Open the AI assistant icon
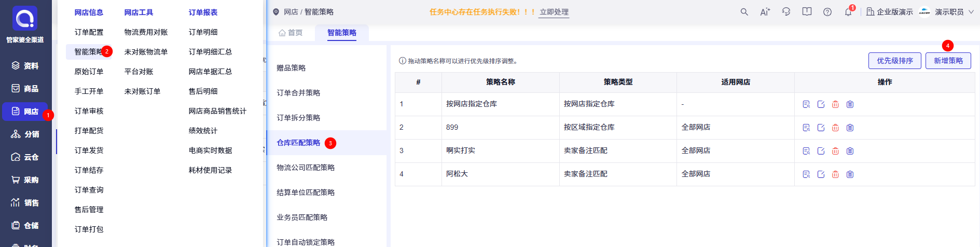This screenshot has width=980, height=247. [x=765, y=12]
